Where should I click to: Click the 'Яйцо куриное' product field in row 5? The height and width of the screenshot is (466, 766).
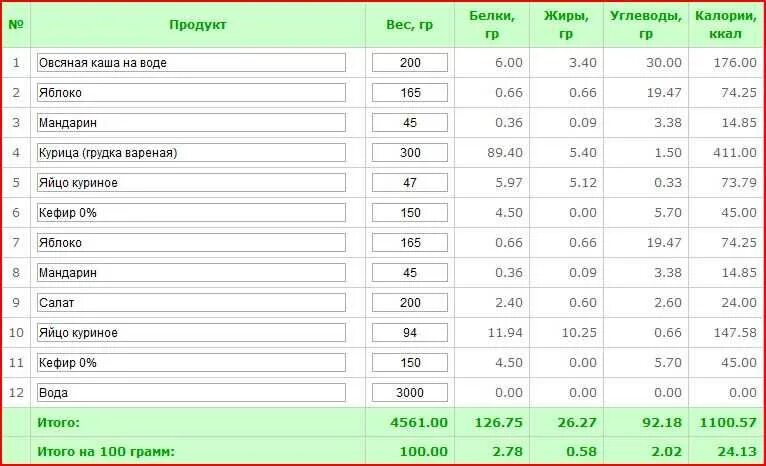(191, 183)
